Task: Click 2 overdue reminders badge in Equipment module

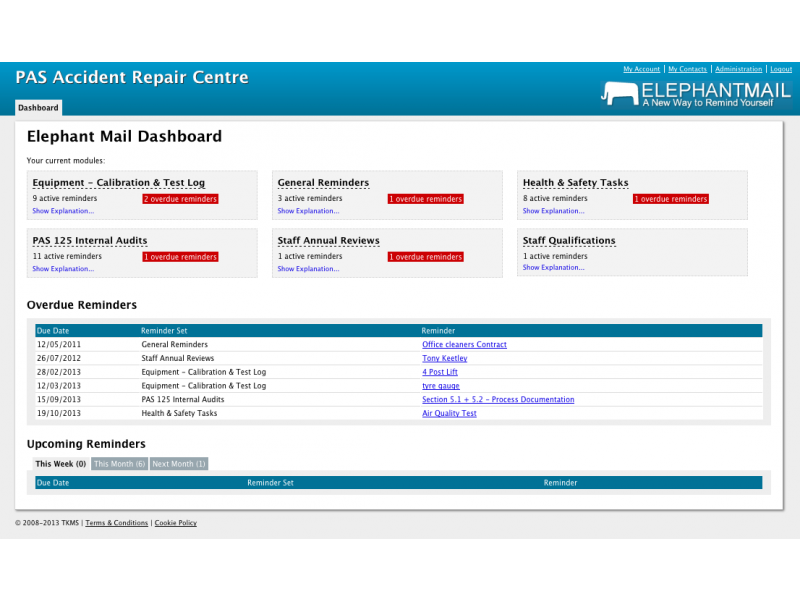Action: (x=180, y=199)
